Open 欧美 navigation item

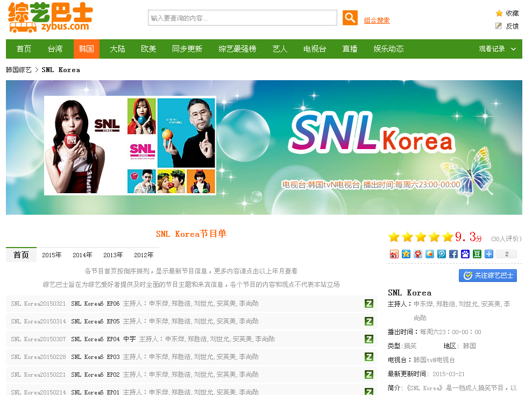(148, 49)
